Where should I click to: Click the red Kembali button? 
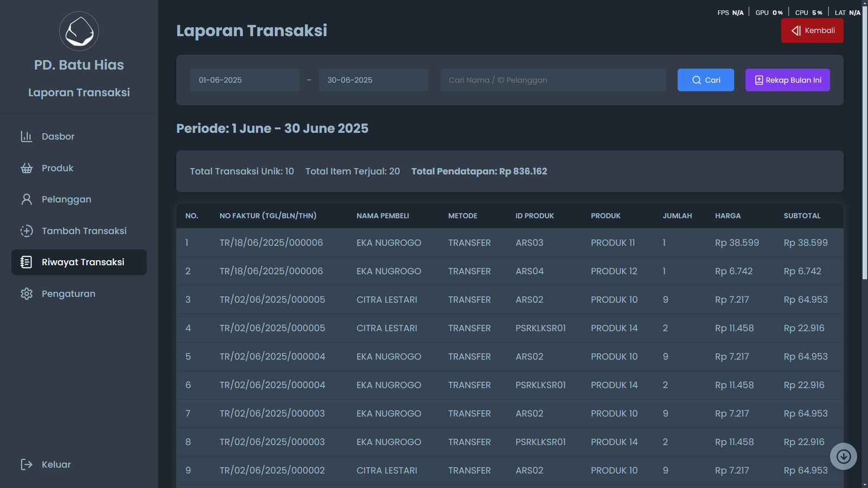click(812, 31)
